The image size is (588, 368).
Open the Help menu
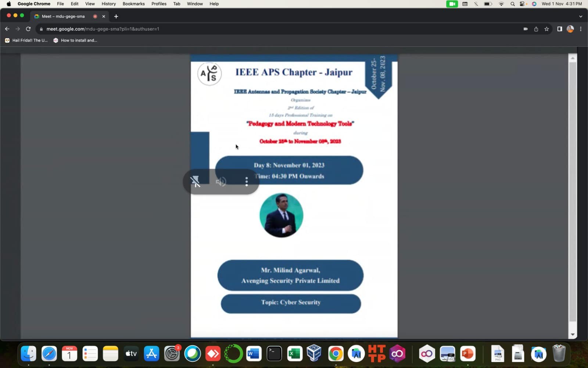(214, 4)
